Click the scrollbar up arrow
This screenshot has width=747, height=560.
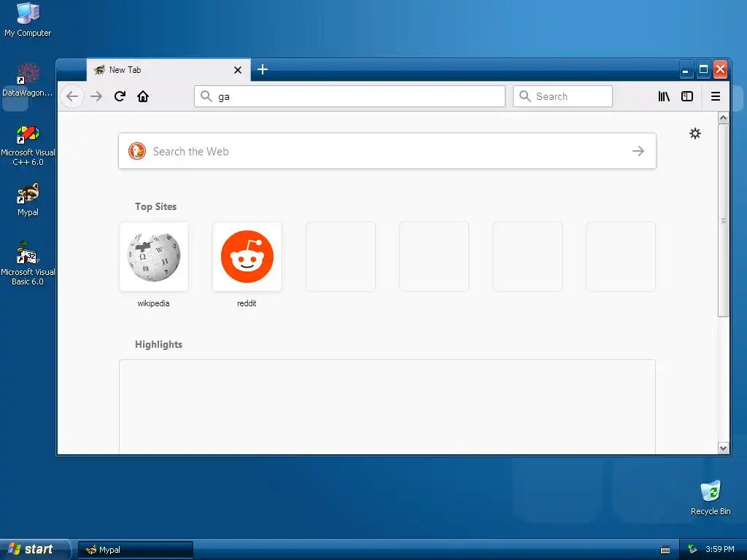click(723, 118)
